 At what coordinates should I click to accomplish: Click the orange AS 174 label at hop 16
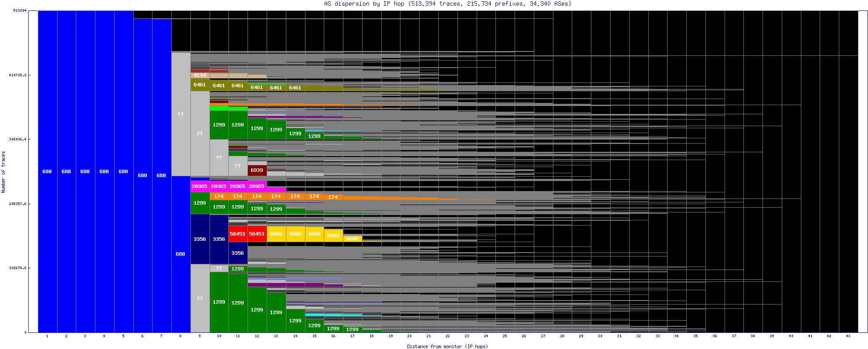(x=333, y=197)
